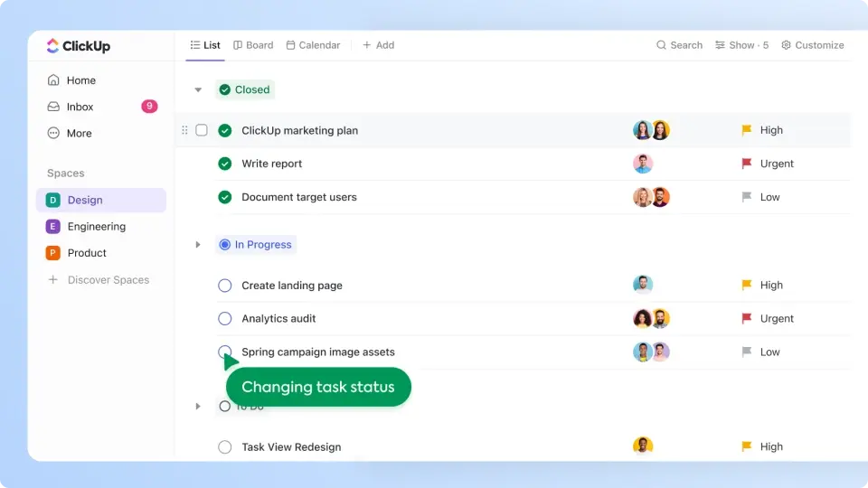Expand the In Progress group
The width and height of the screenshot is (868, 488).
point(198,245)
